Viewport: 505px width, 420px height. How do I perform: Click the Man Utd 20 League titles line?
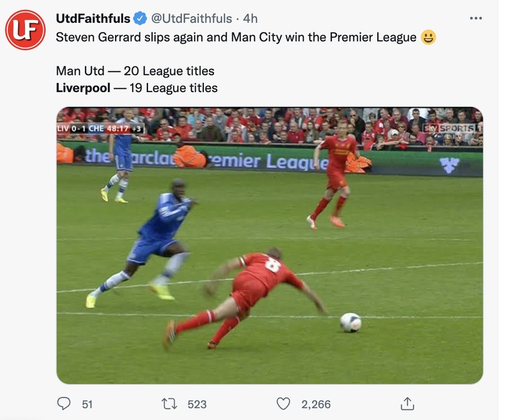pyautogui.click(x=135, y=71)
